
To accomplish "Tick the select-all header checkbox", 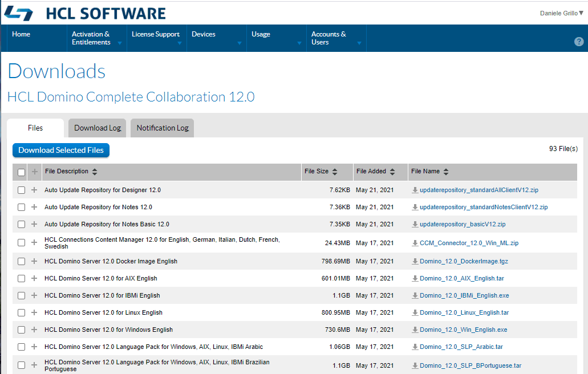I will click(x=21, y=172).
